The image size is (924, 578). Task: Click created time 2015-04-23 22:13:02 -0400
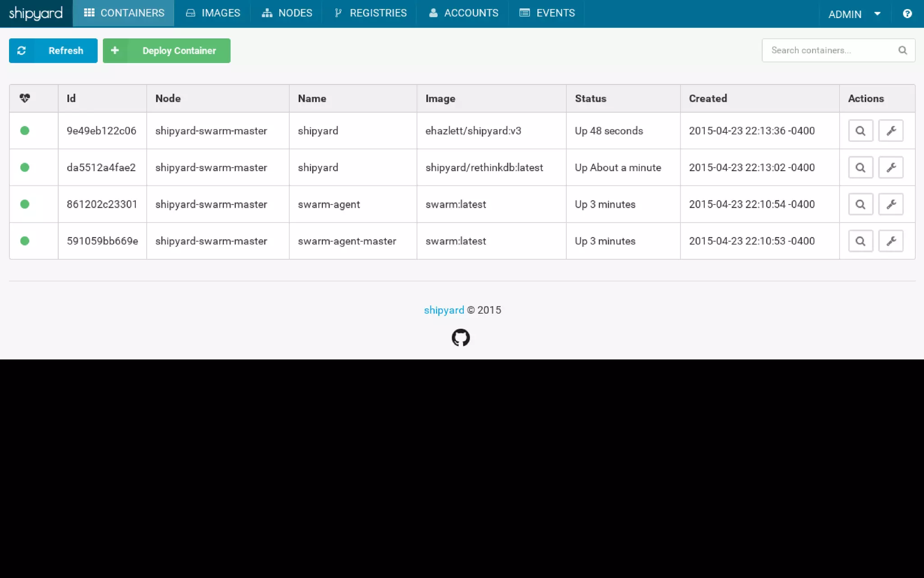click(x=752, y=168)
